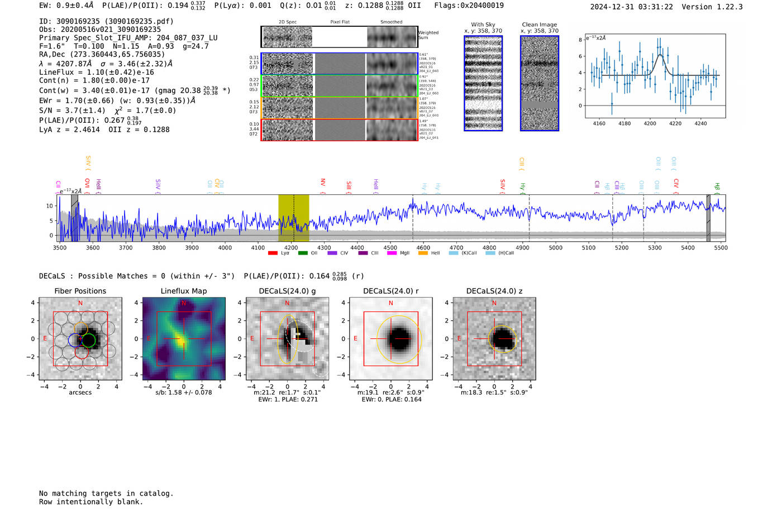Click 'No matching targets in catalog.' text

[106, 493]
